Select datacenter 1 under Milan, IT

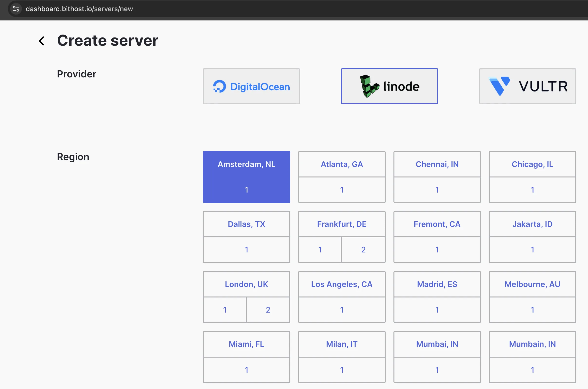(x=342, y=370)
